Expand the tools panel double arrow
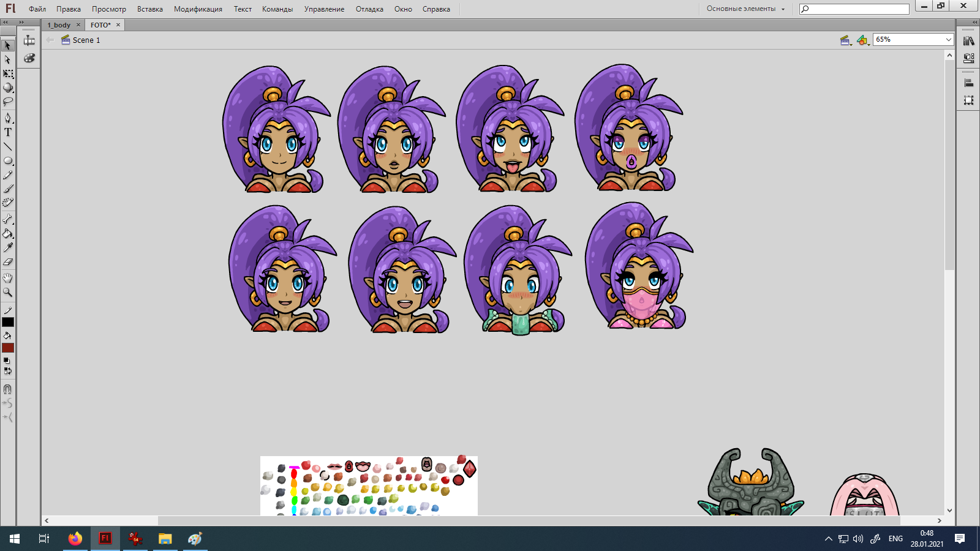The image size is (980, 551). [x=21, y=22]
